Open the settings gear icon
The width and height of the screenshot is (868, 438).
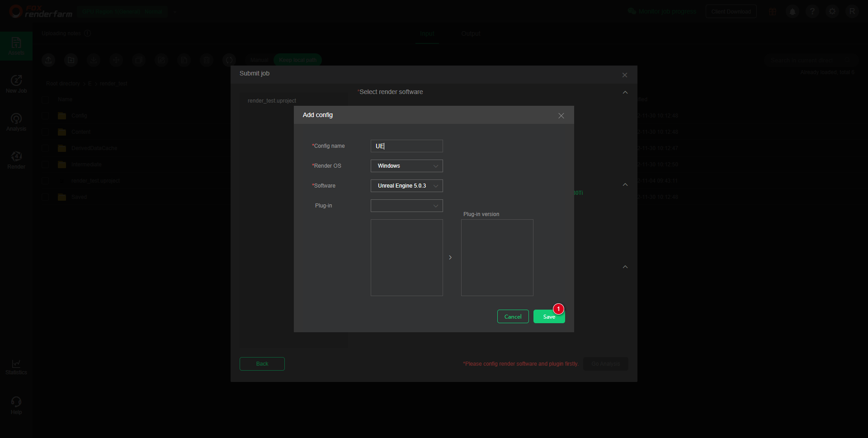pyautogui.click(x=832, y=11)
